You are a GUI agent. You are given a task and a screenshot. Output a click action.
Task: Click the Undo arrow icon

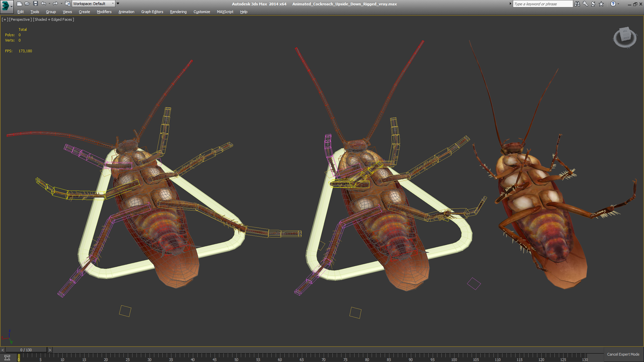pyautogui.click(x=44, y=4)
